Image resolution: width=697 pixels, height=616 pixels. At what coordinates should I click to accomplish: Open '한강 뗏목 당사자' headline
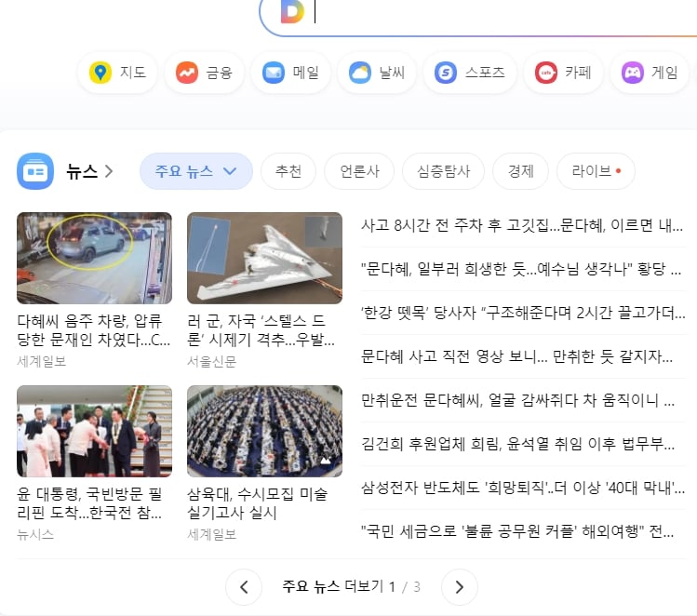click(523, 313)
